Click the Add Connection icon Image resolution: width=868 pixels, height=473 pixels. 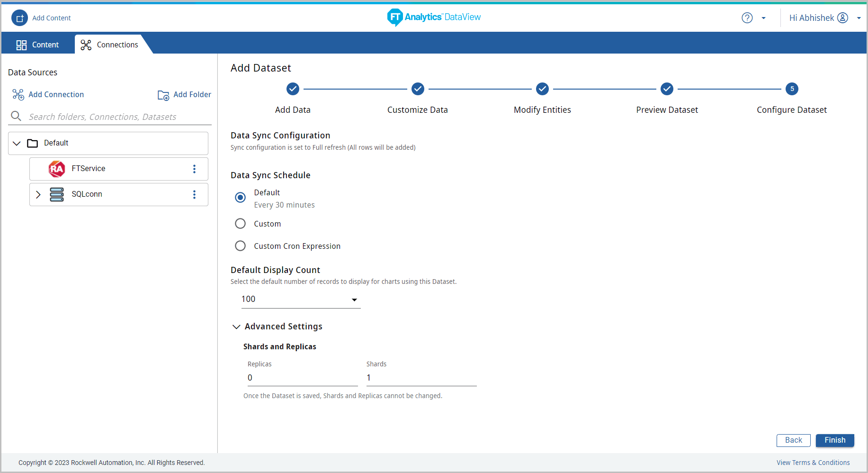click(18, 95)
